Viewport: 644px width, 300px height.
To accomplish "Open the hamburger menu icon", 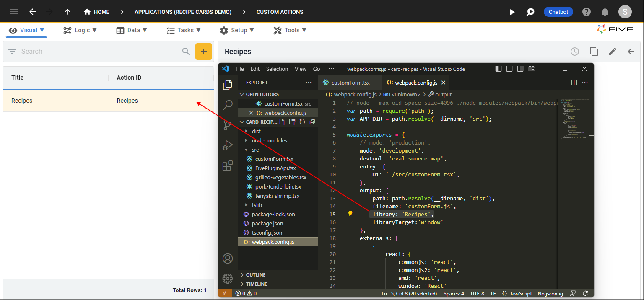I will pos(14,12).
